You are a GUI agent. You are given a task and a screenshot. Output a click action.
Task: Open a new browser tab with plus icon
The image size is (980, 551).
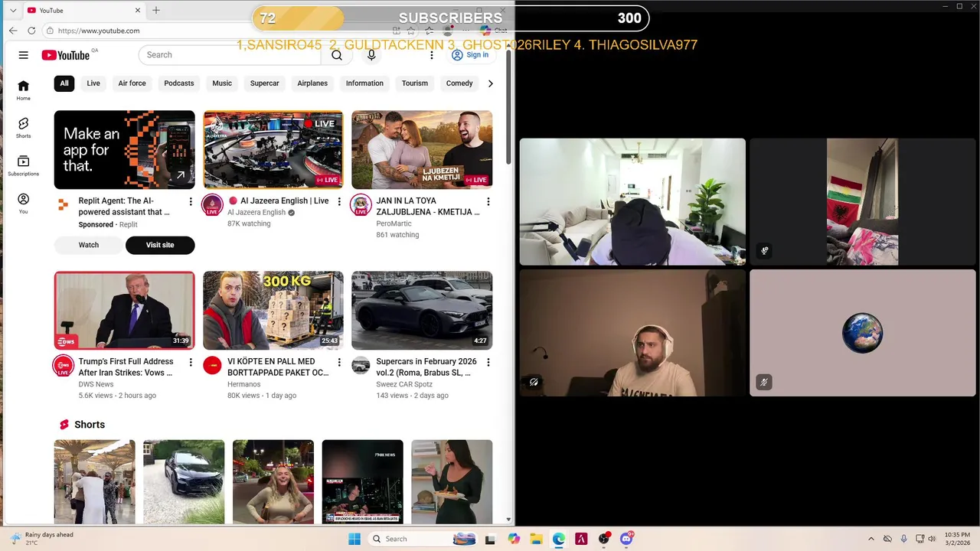pyautogui.click(x=156, y=10)
